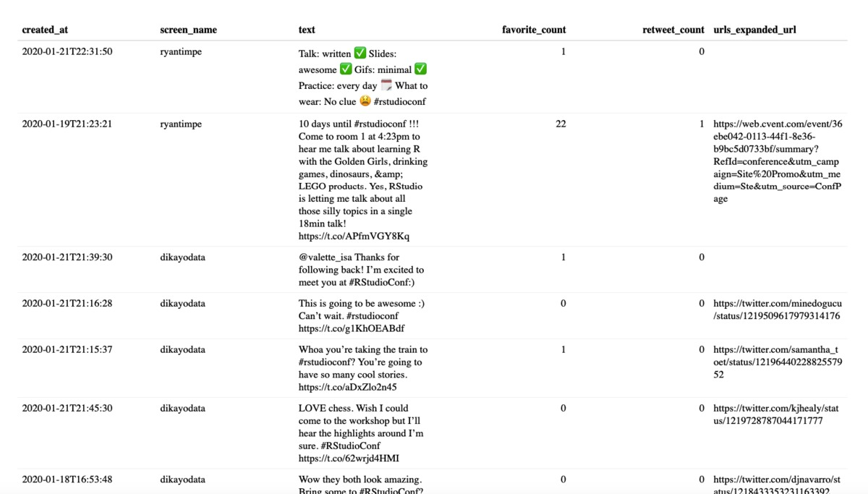
Task: Click the created_at column header
Action: pyautogui.click(x=45, y=30)
